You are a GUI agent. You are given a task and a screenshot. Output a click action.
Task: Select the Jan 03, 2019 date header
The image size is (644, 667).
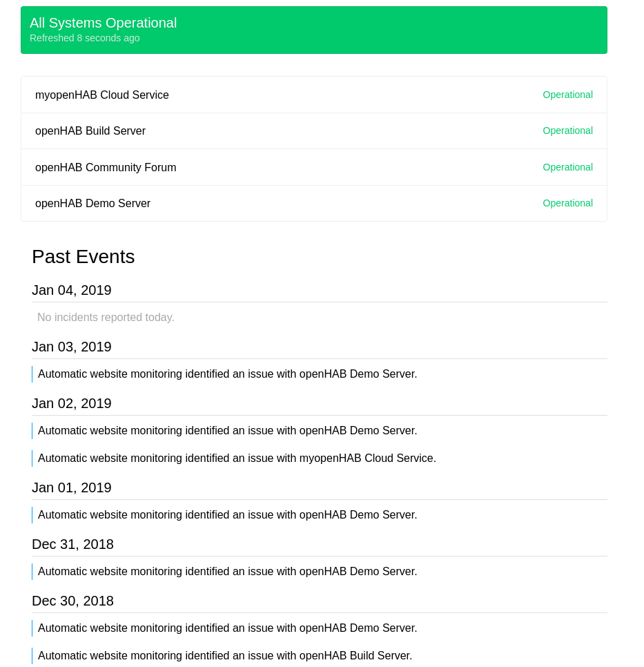coord(72,347)
